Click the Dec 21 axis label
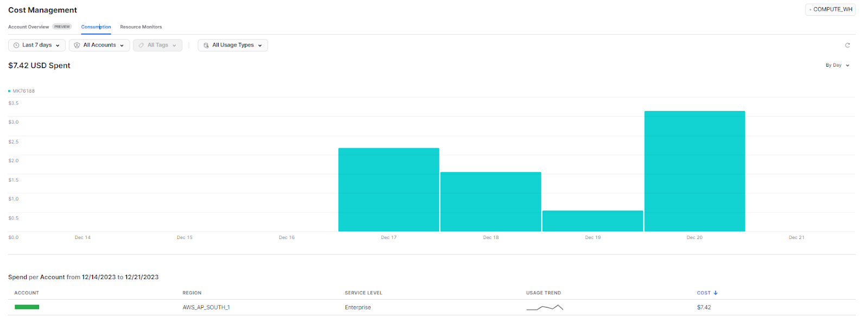Screen dimensions: 868x324 click(796, 237)
